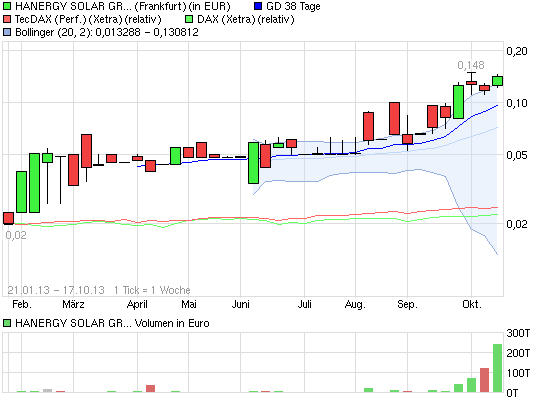Click the green DAX (Xetra) legend swatch
The height and width of the screenshot is (401, 545).
click(x=189, y=19)
